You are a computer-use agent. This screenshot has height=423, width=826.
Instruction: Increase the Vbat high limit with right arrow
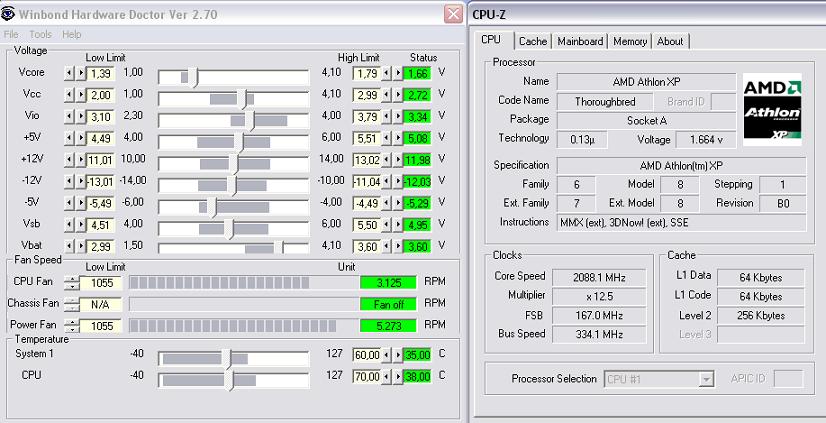pos(398,247)
